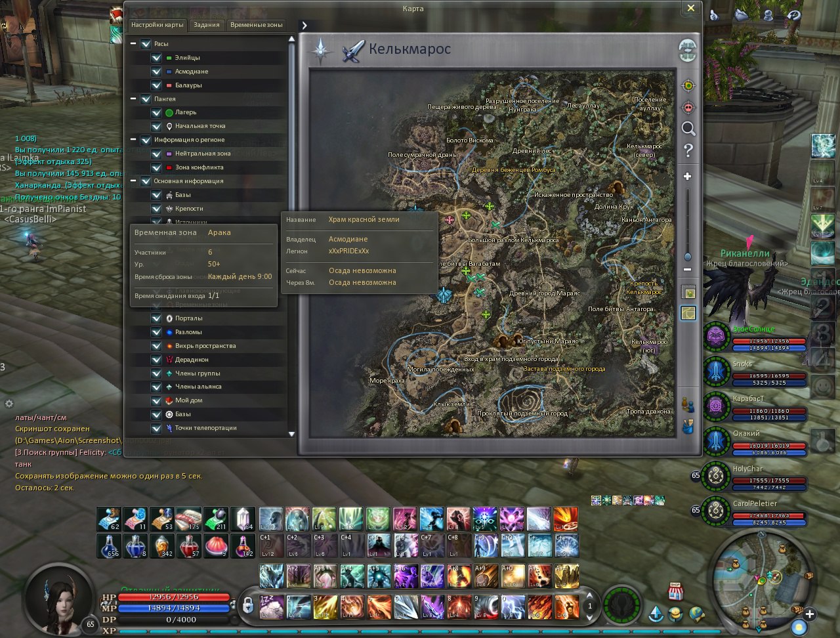Screen dimensions: 840x638
Task: Open chat settings gear icon
Action: [9, 403]
